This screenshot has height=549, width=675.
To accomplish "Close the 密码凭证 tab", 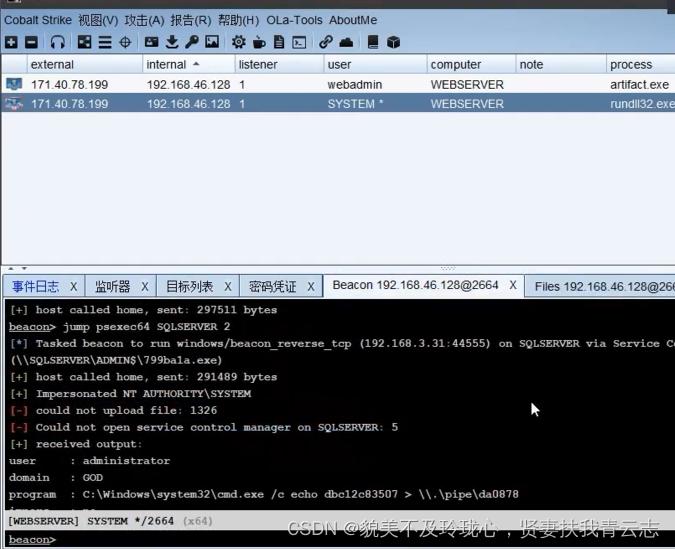I will [311, 287].
